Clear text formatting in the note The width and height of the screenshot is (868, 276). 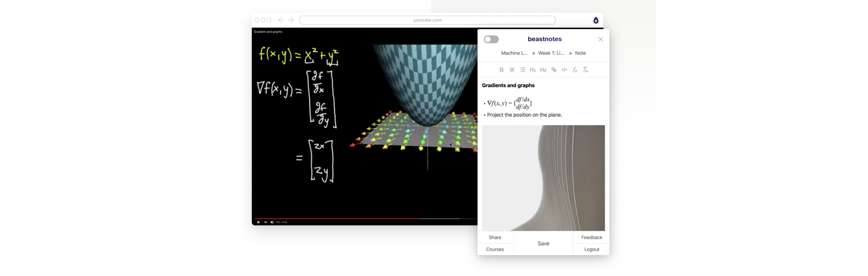point(586,70)
